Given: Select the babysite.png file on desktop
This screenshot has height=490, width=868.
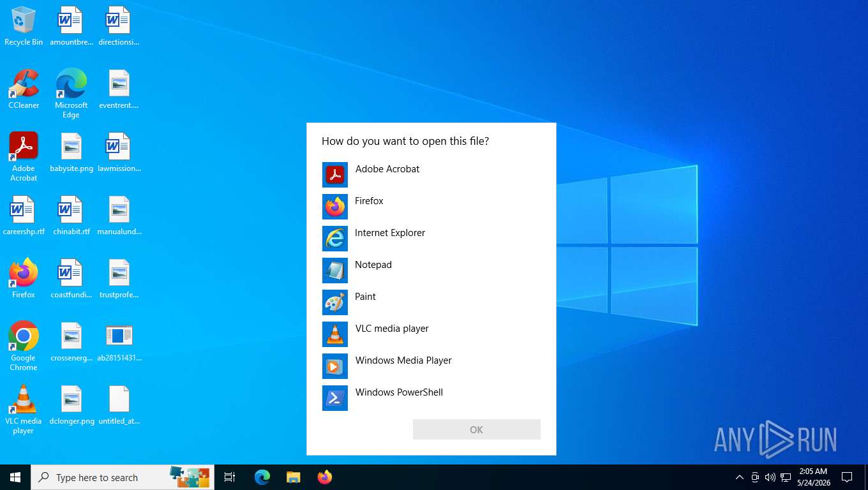Looking at the screenshot, I should tap(71, 152).
